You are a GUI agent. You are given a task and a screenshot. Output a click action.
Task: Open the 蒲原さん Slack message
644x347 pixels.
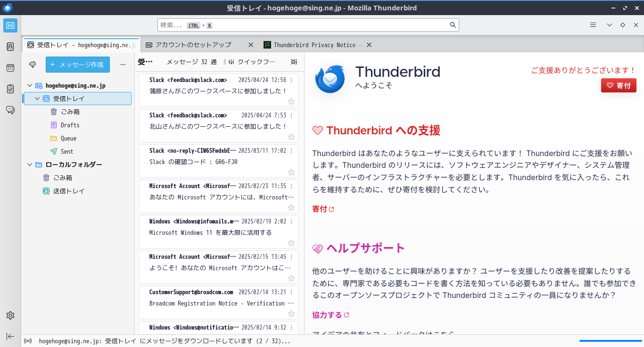click(x=219, y=91)
